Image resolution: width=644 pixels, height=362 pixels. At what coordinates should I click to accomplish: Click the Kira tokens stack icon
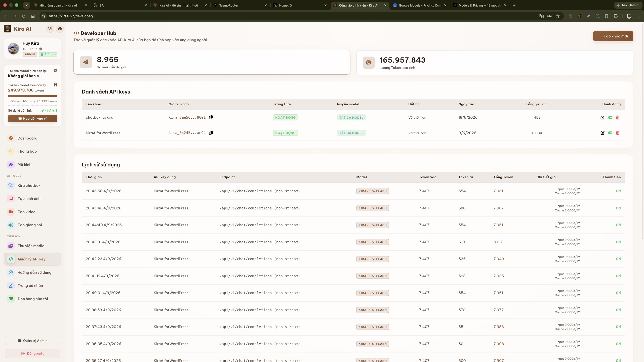coord(55,71)
